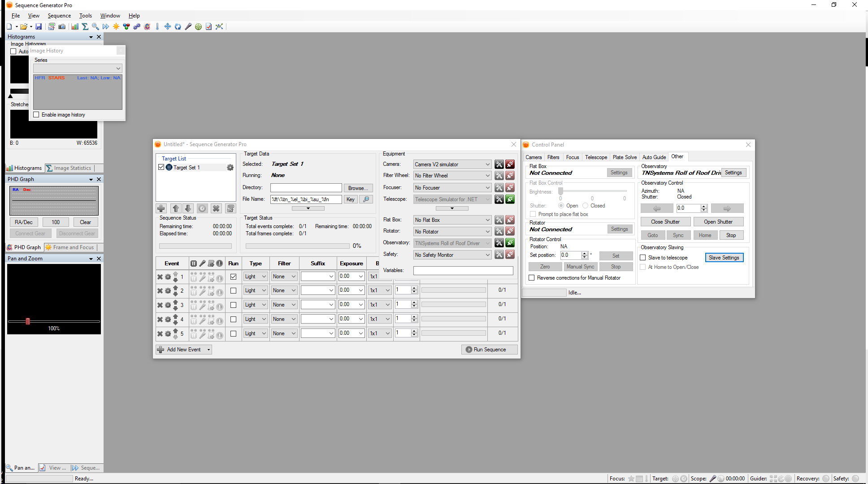Expand the Safety monitor dropdown
Image resolution: width=868 pixels, height=484 pixels.
[452, 255]
